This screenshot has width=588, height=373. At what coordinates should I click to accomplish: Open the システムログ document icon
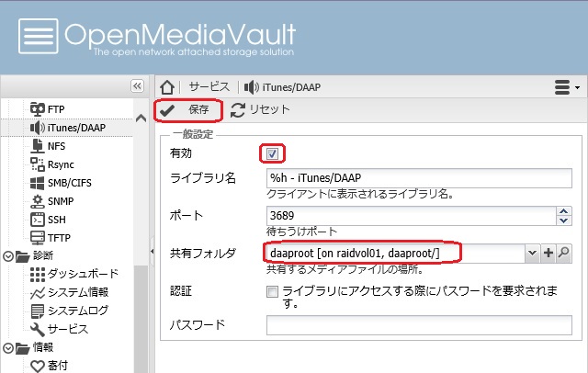[x=37, y=311]
